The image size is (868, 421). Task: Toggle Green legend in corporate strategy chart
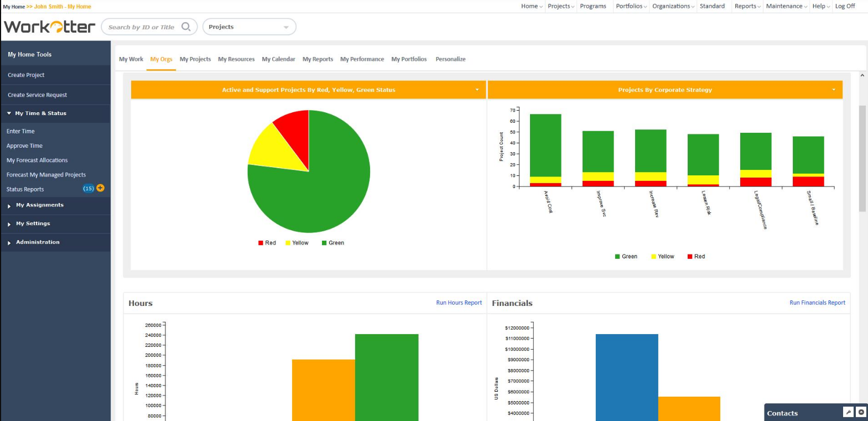(626, 257)
